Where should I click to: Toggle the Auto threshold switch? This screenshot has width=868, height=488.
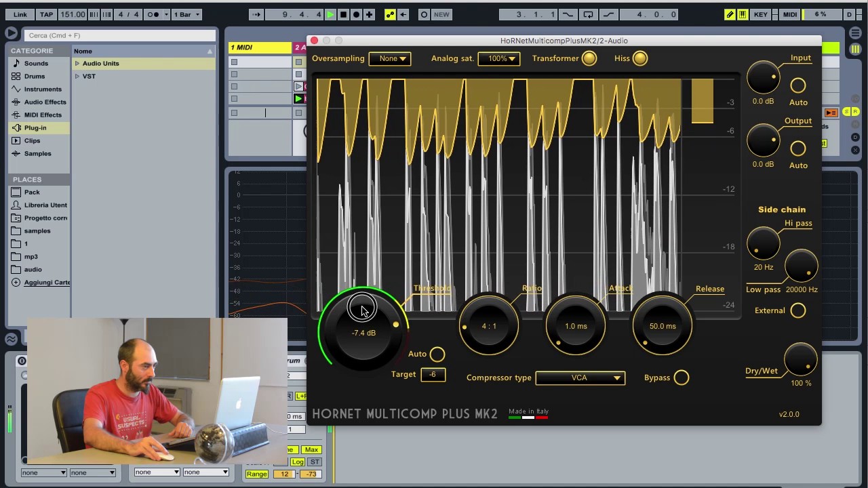(x=437, y=354)
